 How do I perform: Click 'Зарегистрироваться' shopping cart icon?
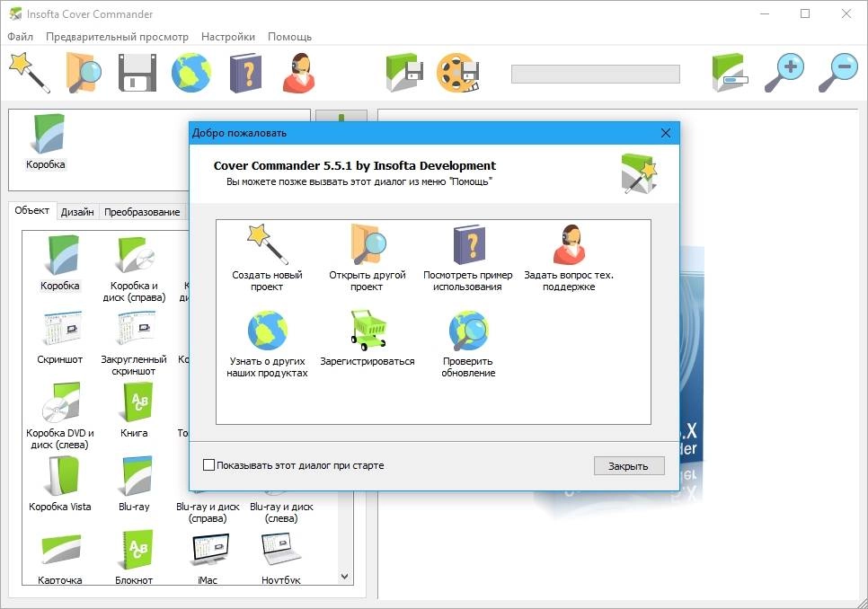[367, 339]
